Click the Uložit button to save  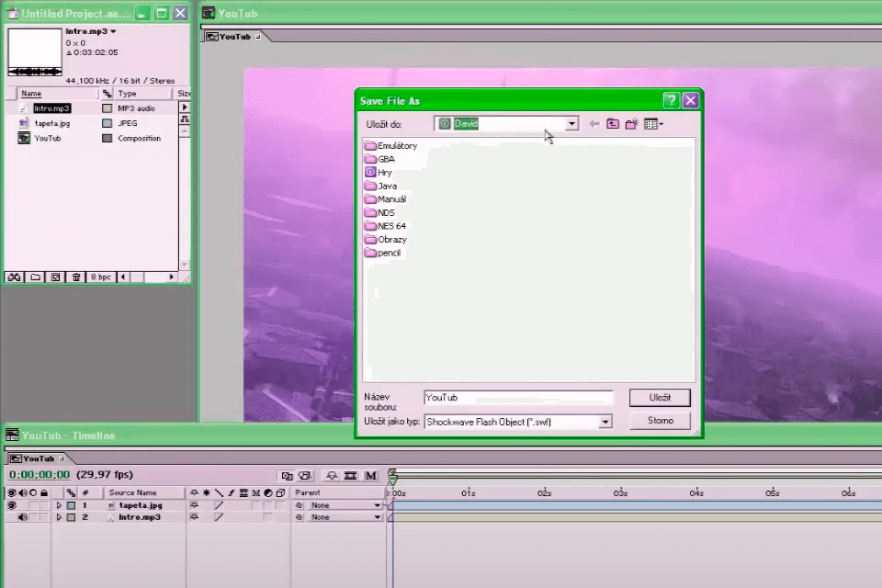click(x=660, y=397)
